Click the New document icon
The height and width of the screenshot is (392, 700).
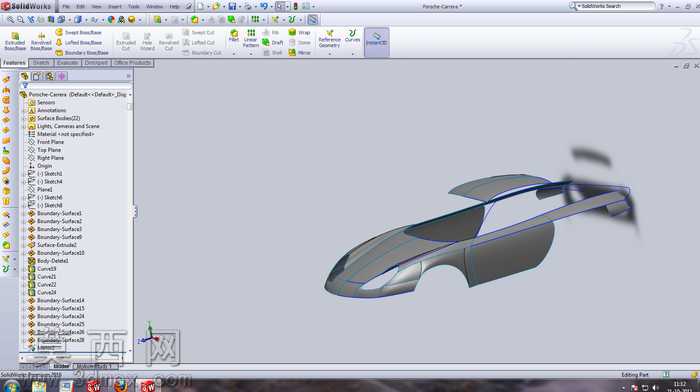pyautogui.click(x=200, y=6)
